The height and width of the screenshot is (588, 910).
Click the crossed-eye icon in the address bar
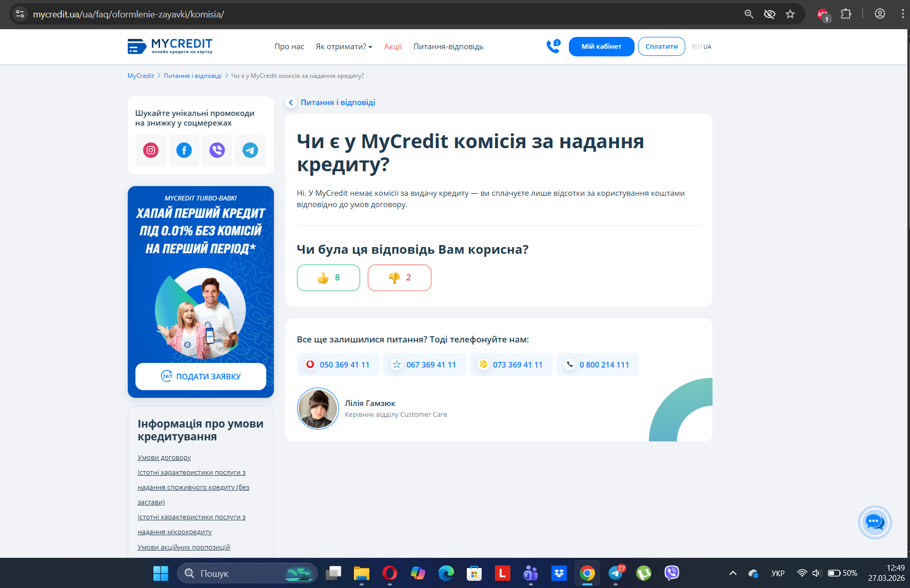(769, 14)
